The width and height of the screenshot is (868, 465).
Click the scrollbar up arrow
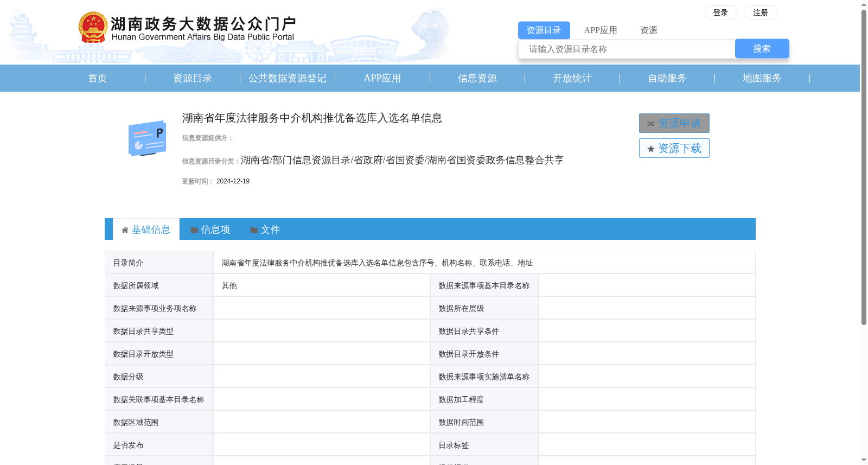pos(864,4)
